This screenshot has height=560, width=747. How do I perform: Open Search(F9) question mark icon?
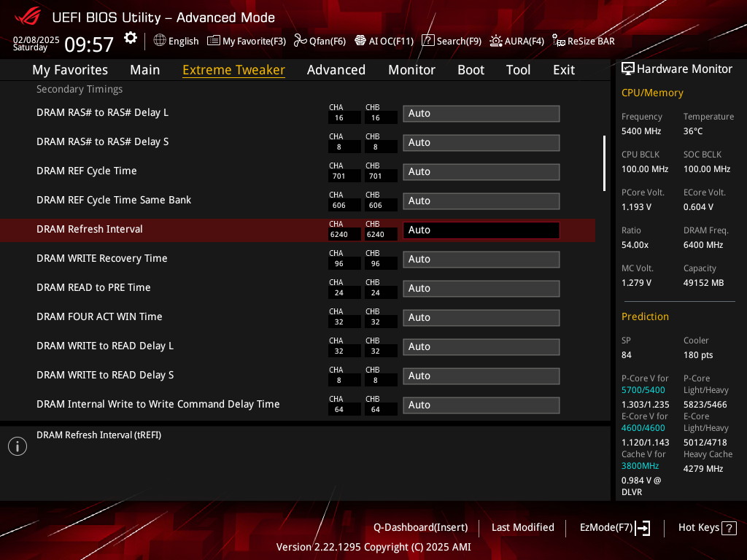[427, 41]
